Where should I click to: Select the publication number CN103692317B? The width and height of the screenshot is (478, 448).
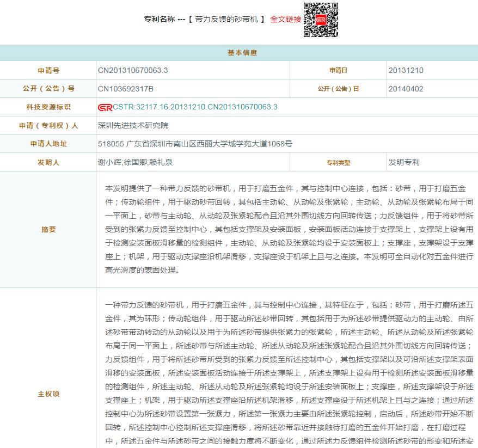(x=126, y=89)
